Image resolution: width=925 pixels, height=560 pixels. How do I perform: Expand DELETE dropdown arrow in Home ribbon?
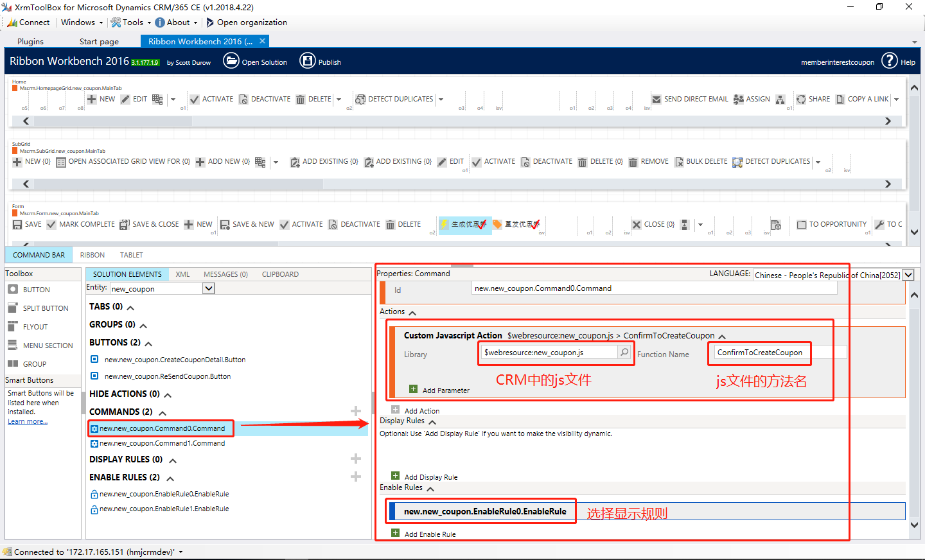(x=339, y=100)
